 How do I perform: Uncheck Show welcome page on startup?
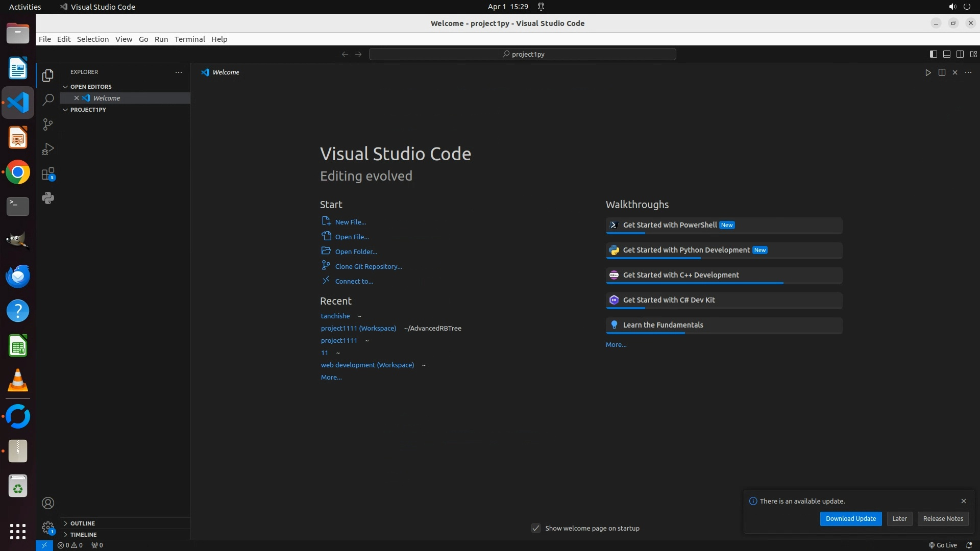[536, 528]
